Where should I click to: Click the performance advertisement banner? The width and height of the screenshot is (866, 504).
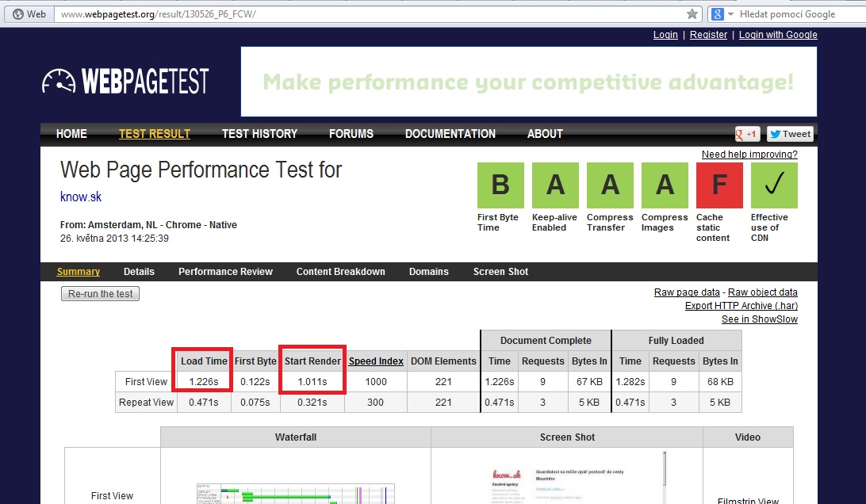528,82
